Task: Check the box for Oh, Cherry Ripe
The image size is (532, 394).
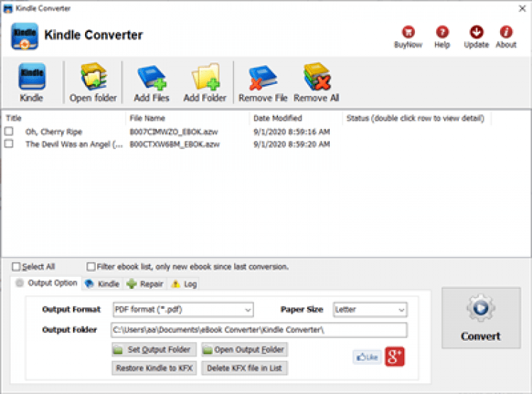Action: point(9,131)
